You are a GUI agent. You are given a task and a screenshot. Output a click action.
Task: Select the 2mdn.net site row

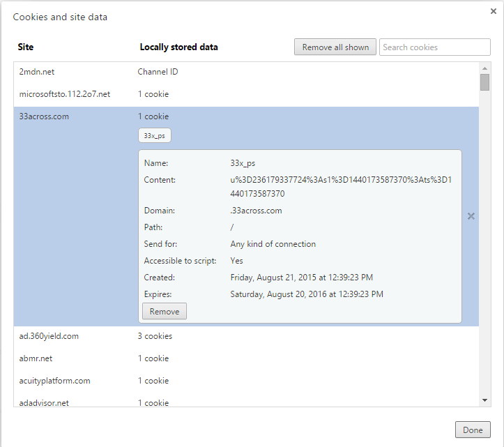(246, 72)
